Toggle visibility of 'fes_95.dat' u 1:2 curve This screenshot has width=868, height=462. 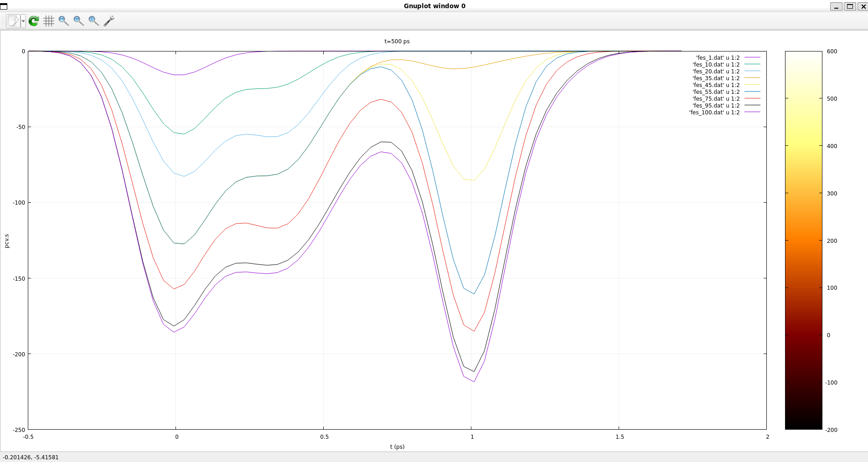(726, 106)
